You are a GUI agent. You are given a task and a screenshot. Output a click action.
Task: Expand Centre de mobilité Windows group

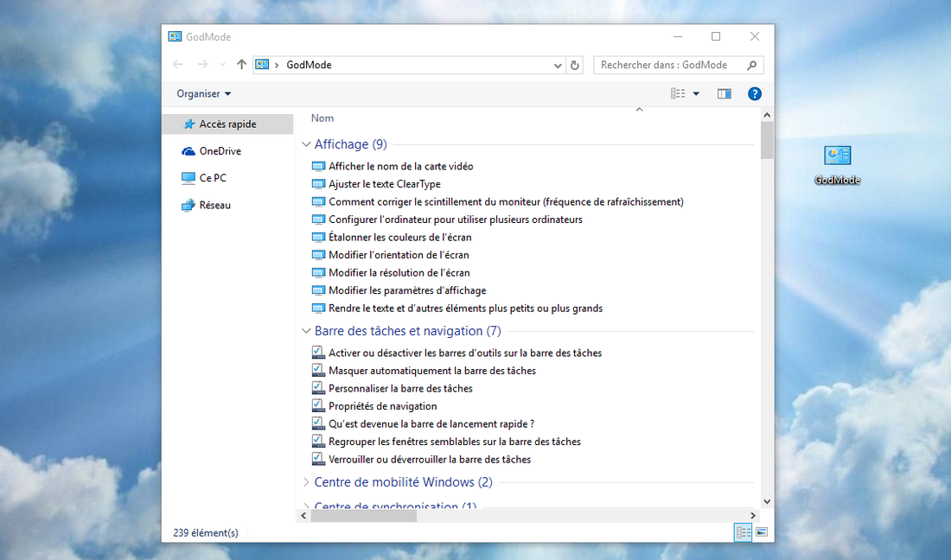(306, 482)
